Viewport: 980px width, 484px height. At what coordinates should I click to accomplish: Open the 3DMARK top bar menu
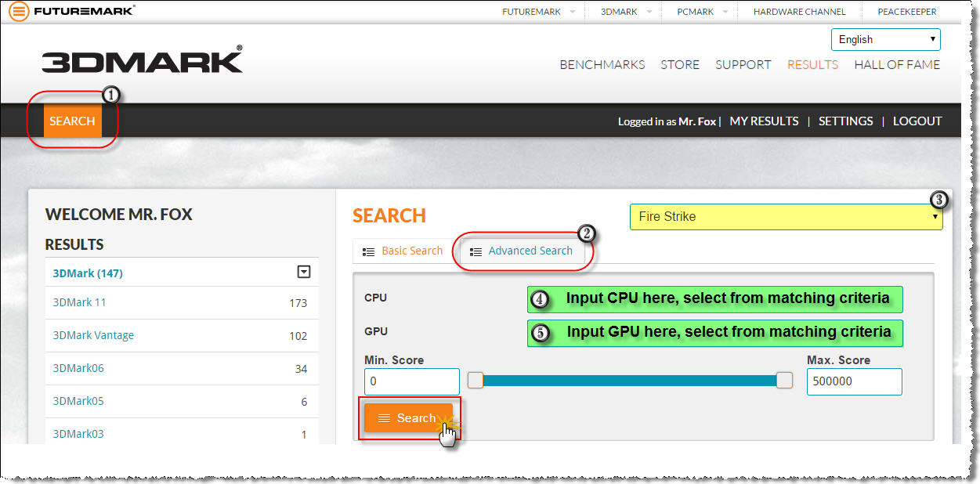(x=619, y=12)
